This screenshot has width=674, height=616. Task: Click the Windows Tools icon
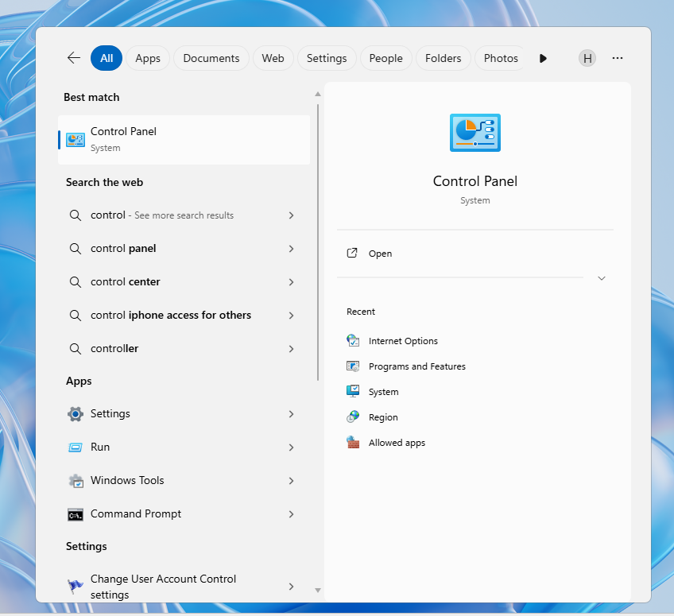tap(76, 481)
